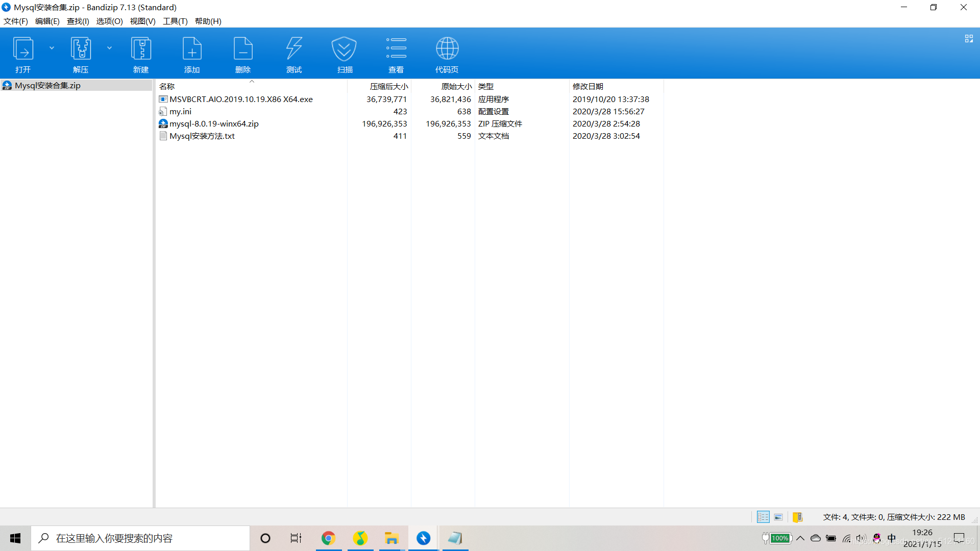This screenshot has width=980, height=551.
Task: Open the 视图(V) menu
Action: pyautogui.click(x=142, y=21)
